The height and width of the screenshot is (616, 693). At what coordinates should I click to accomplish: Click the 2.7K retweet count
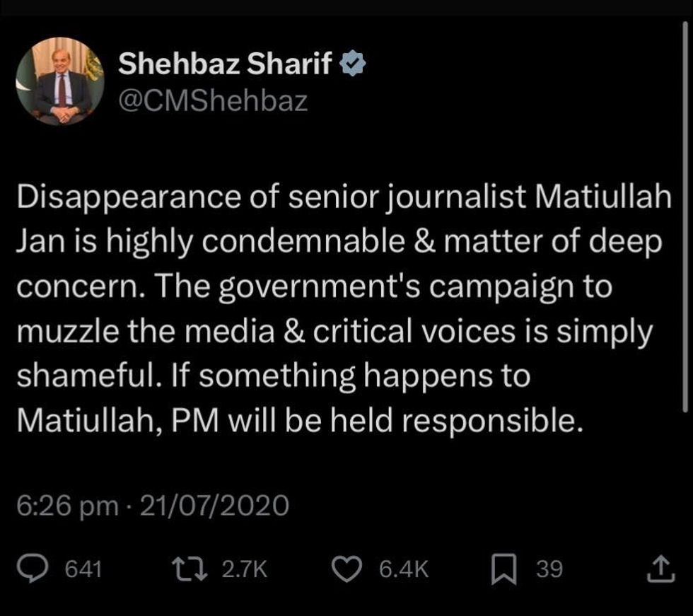point(245,569)
